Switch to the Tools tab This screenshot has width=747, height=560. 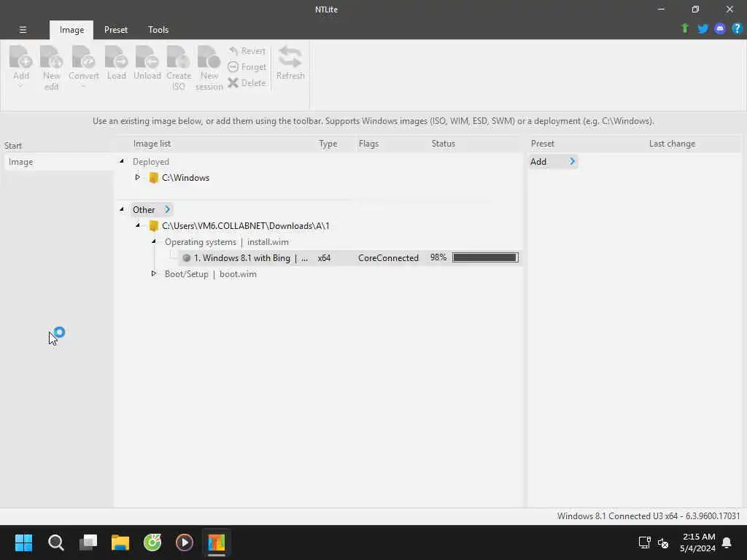158,29
